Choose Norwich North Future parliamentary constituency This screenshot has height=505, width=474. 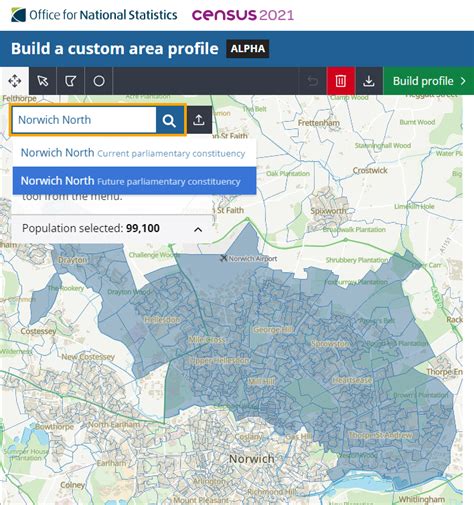click(x=134, y=181)
